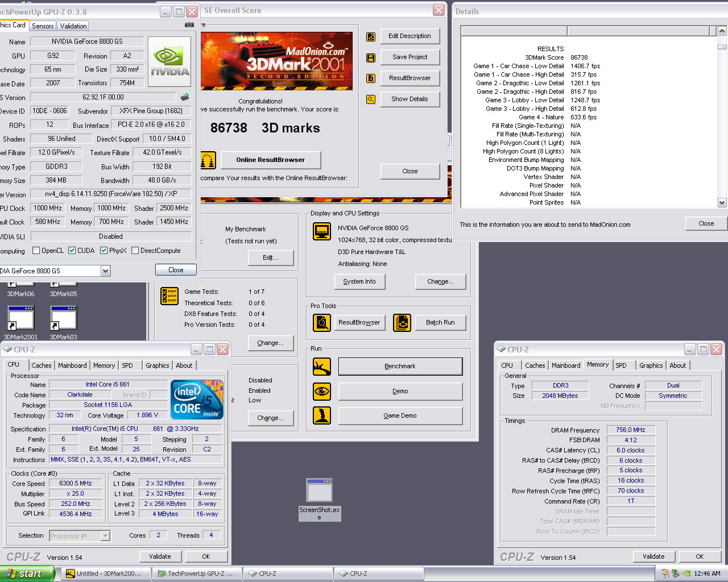Select the ScreenShot.exe desktop icon
Image resolution: width=728 pixels, height=582 pixels.
319,499
